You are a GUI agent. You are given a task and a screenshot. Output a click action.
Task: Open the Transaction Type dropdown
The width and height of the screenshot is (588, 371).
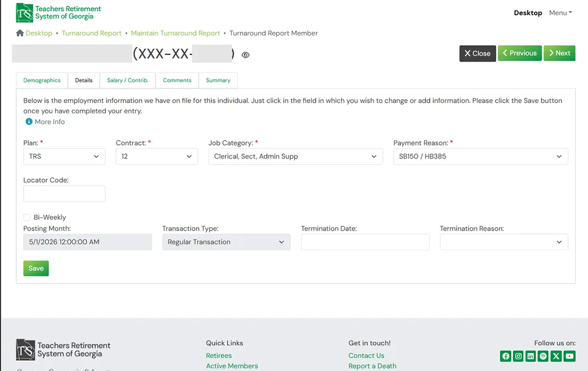pyautogui.click(x=226, y=242)
